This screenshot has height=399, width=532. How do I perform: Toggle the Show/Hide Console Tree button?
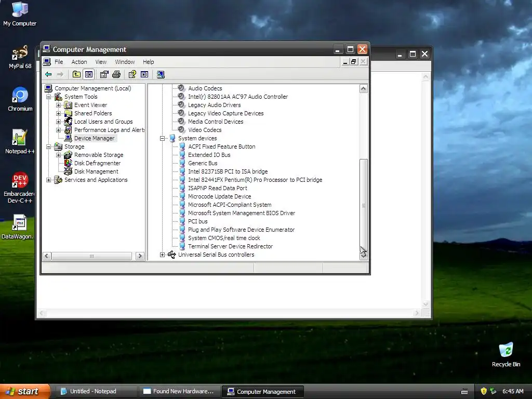click(x=89, y=74)
